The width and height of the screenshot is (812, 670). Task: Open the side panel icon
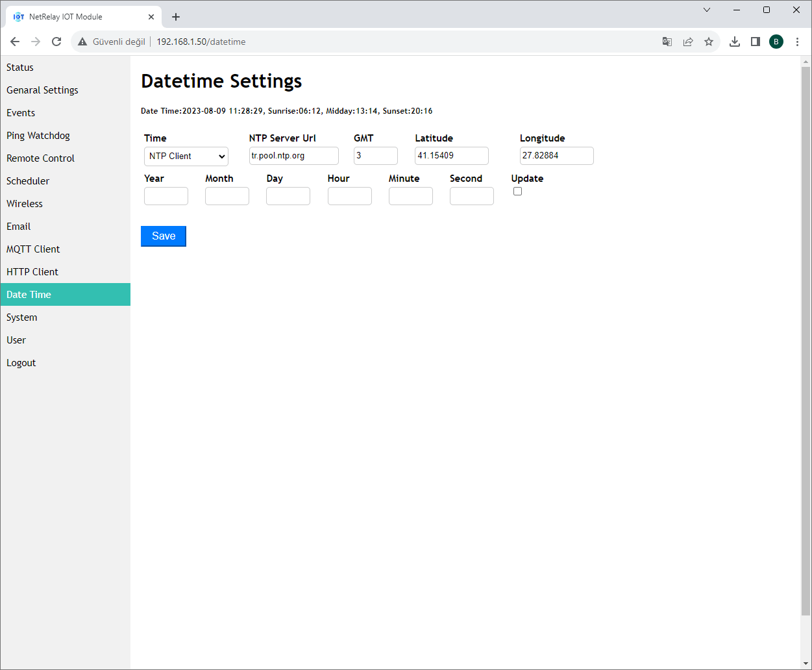tap(755, 41)
